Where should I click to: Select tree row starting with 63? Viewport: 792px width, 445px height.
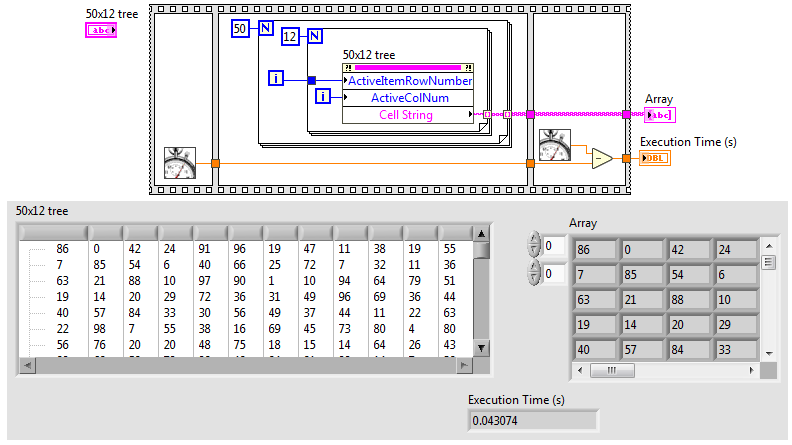[x=246, y=280]
